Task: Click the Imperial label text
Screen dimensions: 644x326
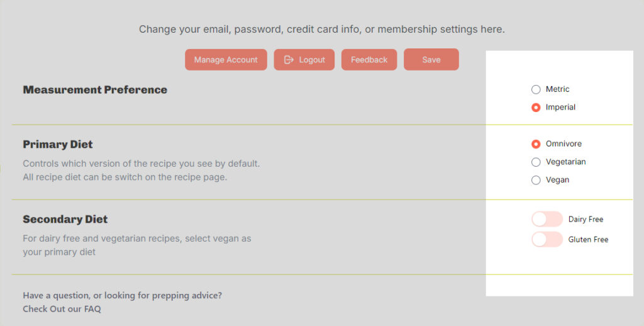Action: (560, 107)
